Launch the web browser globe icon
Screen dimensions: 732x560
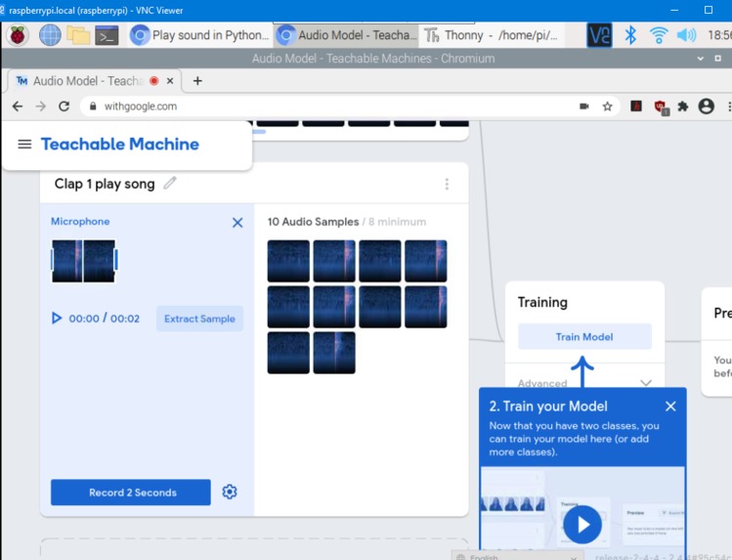(50, 35)
